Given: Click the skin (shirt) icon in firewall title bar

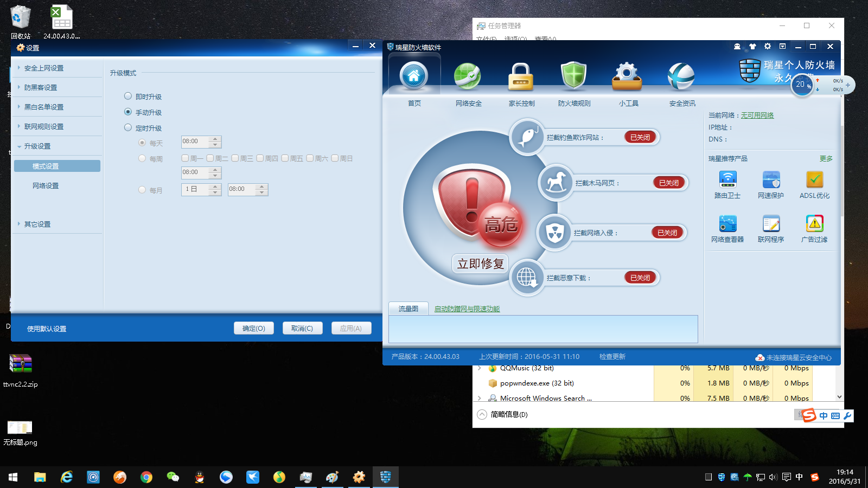Looking at the screenshot, I should (752, 47).
